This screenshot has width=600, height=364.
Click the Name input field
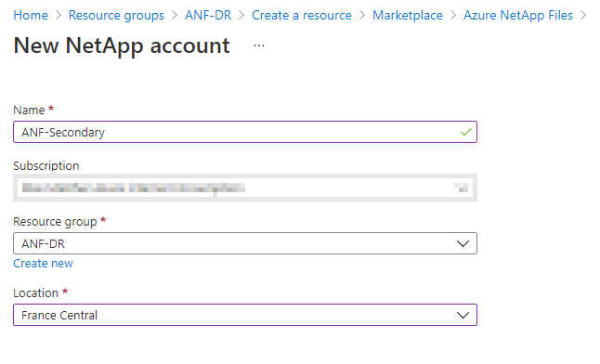[x=245, y=132]
